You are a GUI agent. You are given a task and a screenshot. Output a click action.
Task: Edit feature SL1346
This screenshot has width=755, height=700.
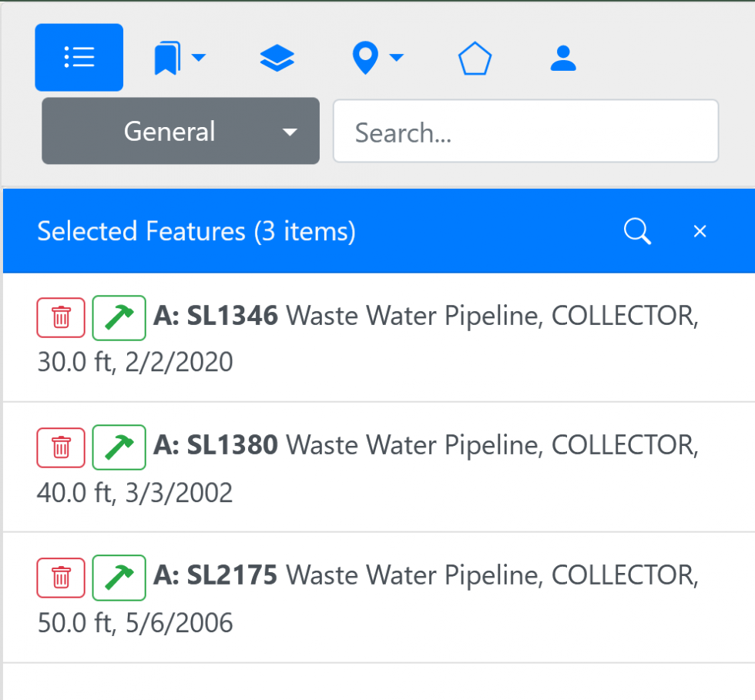[119, 317]
